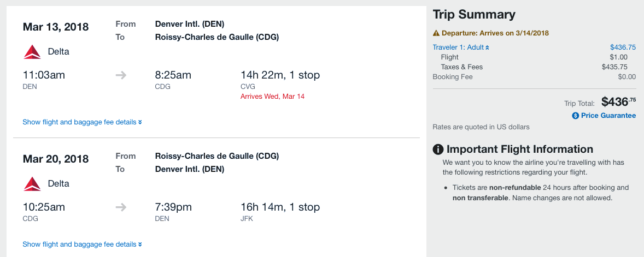Click the warning triangle beside the Departure notice
This screenshot has width=644, height=257.
point(436,33)
